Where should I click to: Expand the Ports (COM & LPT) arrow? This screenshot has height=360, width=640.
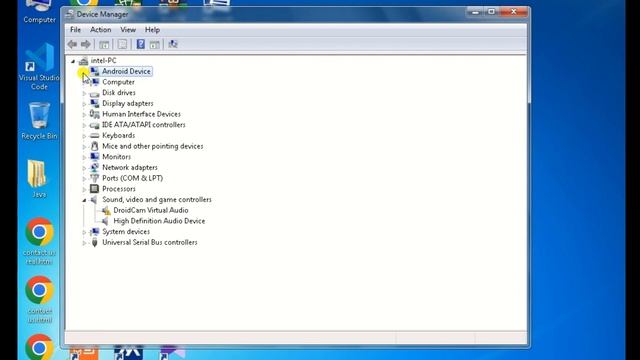tap(84, 179)
